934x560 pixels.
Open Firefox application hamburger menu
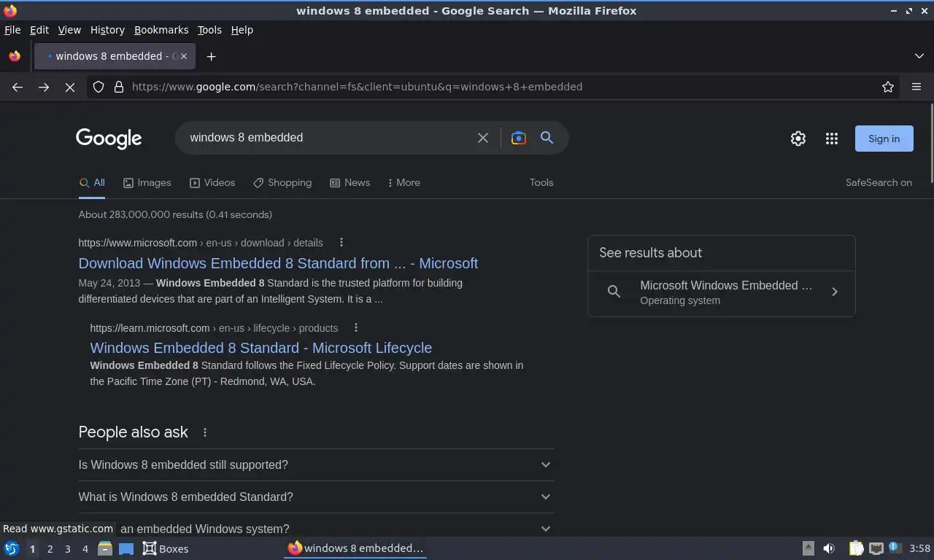click(916, 87)
